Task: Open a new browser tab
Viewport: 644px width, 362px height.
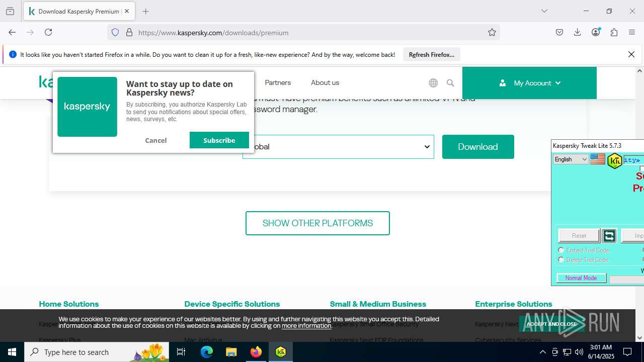Action: point(146,11)
